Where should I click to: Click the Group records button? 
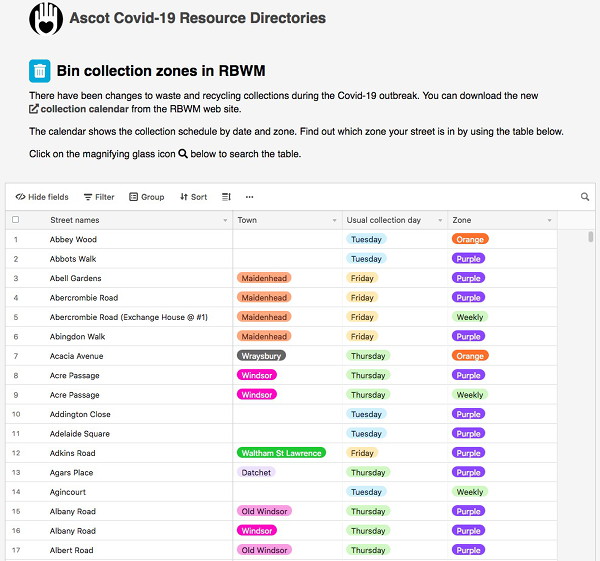click(x=147, y=197)
